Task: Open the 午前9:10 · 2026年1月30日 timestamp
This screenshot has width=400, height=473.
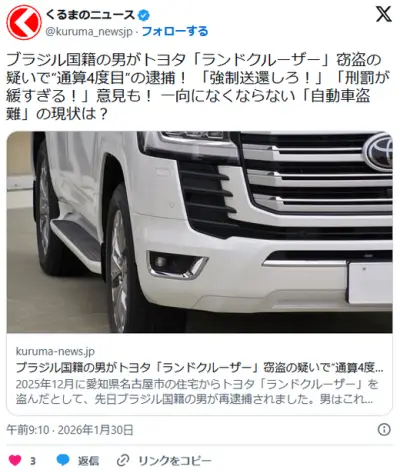Action: (70, 430)
